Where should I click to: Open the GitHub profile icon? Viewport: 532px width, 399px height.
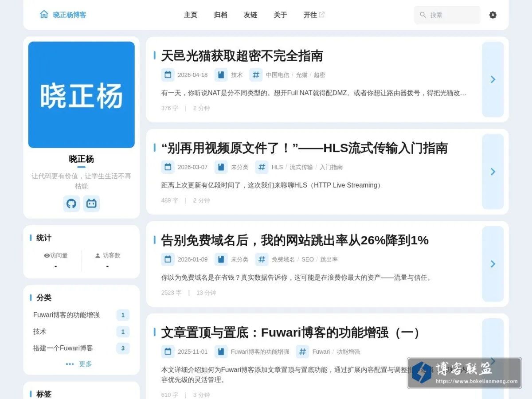71,203
